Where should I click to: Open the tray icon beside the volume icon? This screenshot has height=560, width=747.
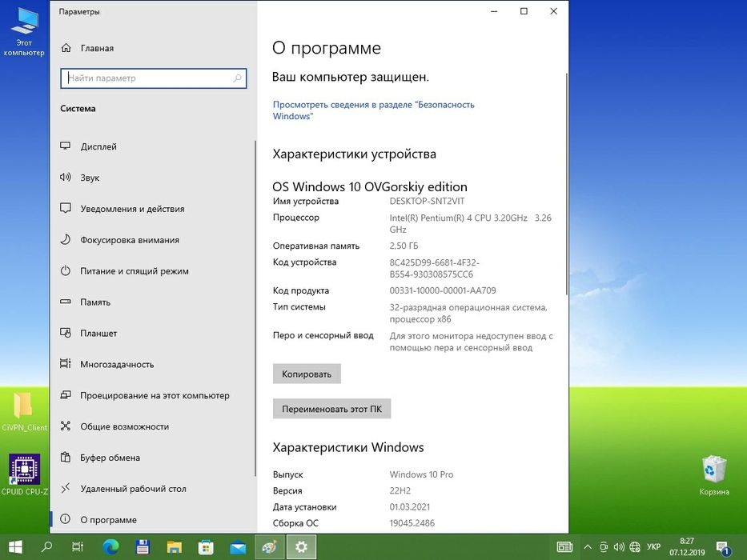[603, 547]
